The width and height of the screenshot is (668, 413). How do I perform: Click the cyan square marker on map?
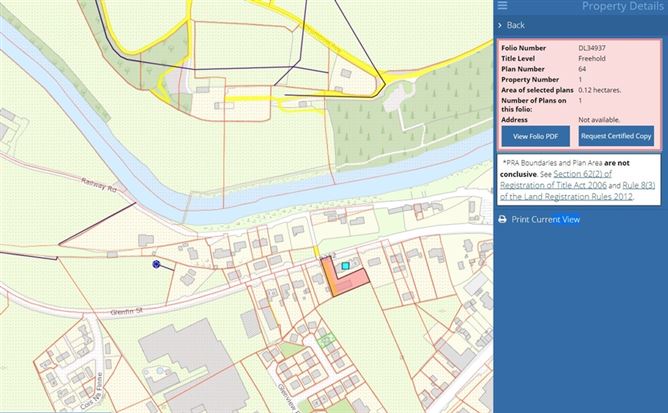[x=346, y=266]
